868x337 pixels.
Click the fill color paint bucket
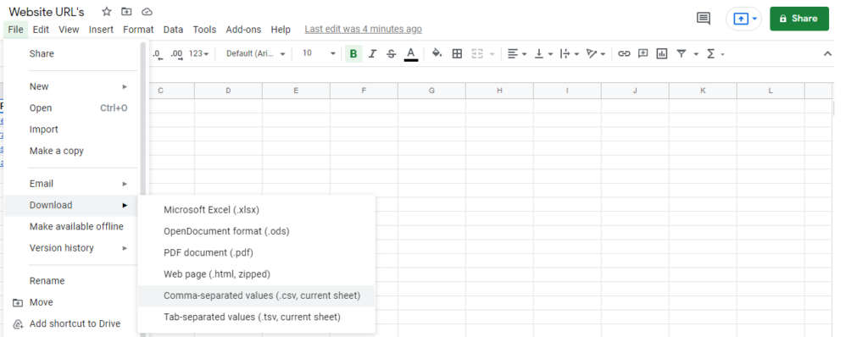437,53
